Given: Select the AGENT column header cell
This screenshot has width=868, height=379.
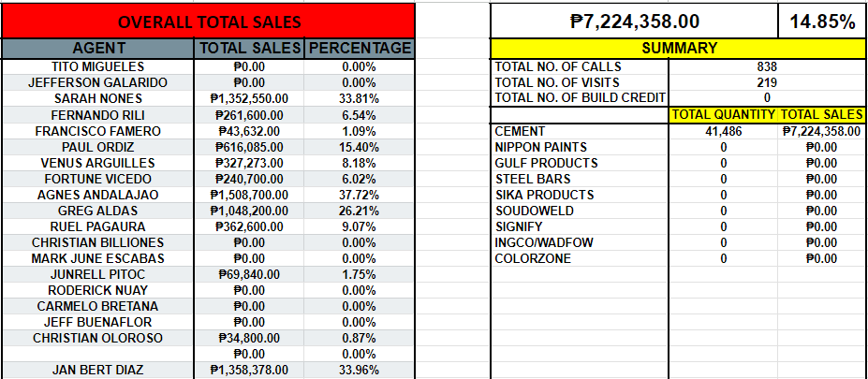Looking at the screenshot, I should [x=97, y=49].
